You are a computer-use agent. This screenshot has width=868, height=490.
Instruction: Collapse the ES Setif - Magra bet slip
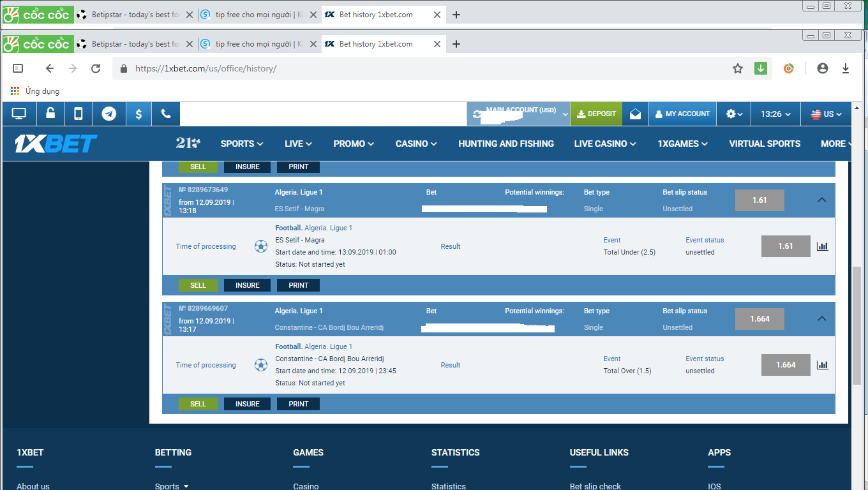tap(822, 200)
